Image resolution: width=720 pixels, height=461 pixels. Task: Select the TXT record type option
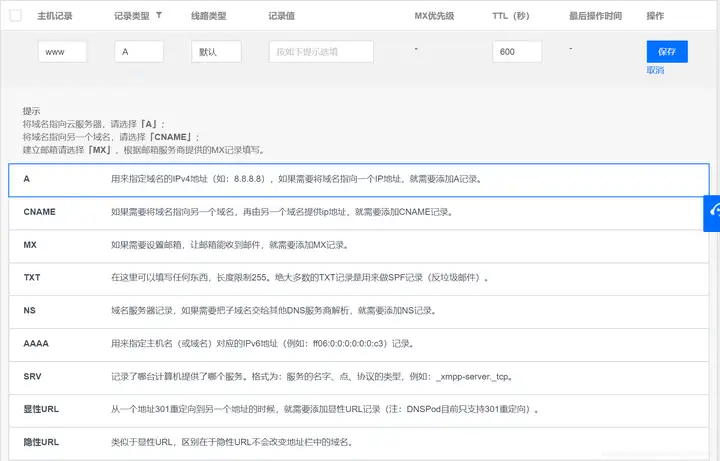coord(359,278)
